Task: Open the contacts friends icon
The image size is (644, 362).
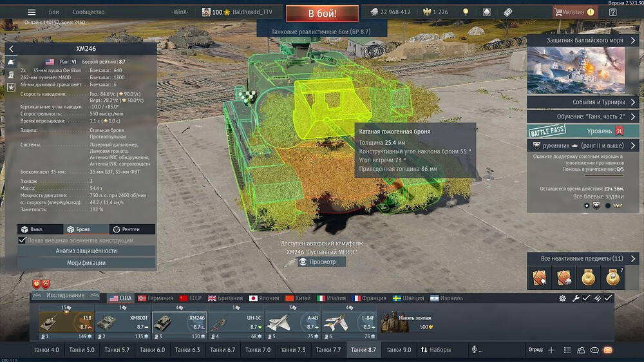Action: point(581,350)
